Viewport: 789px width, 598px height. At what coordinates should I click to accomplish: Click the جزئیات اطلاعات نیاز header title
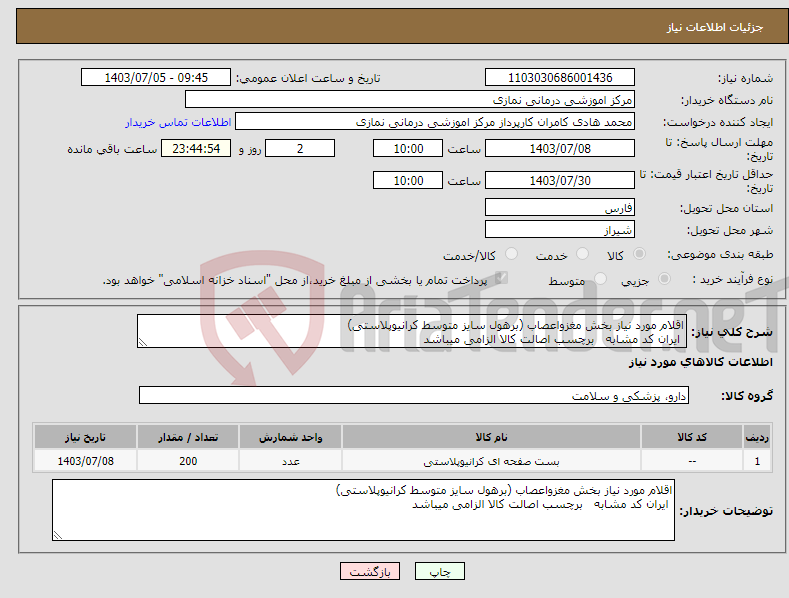pos(715,27)
